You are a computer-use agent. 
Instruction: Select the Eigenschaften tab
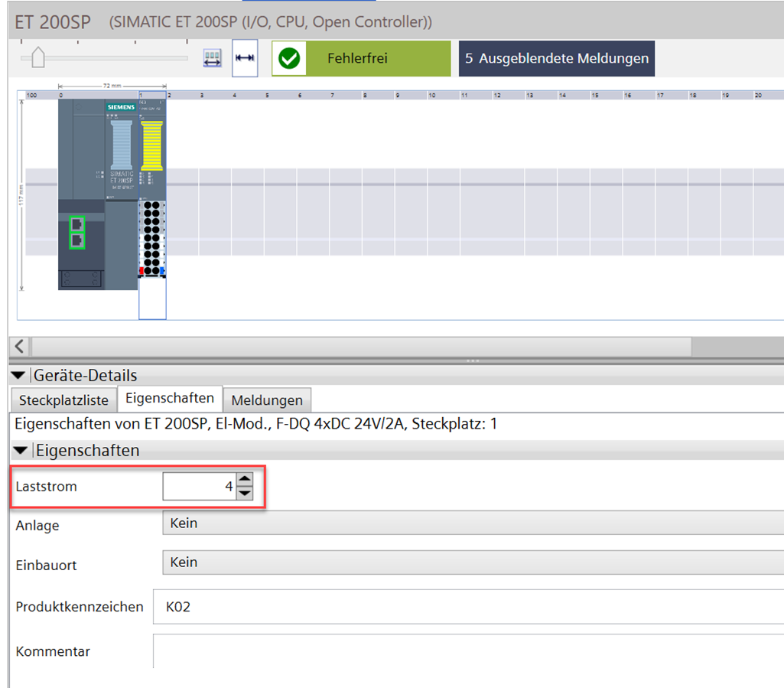point(170,399)
